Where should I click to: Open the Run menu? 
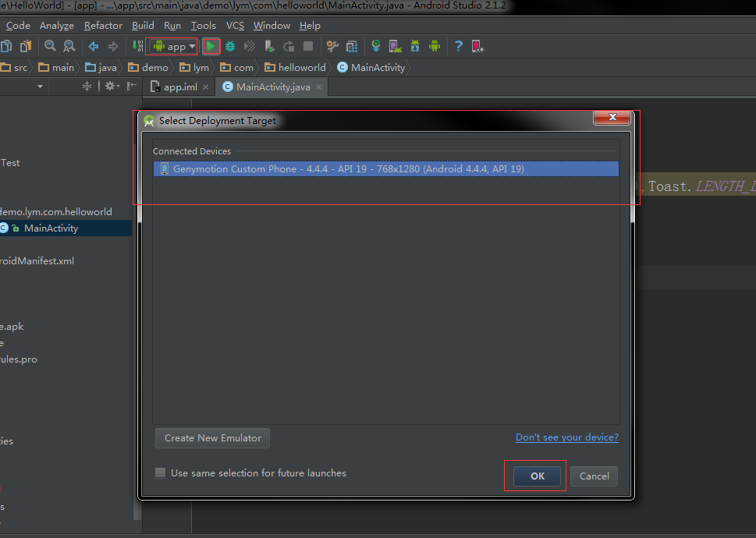point(172,26)
